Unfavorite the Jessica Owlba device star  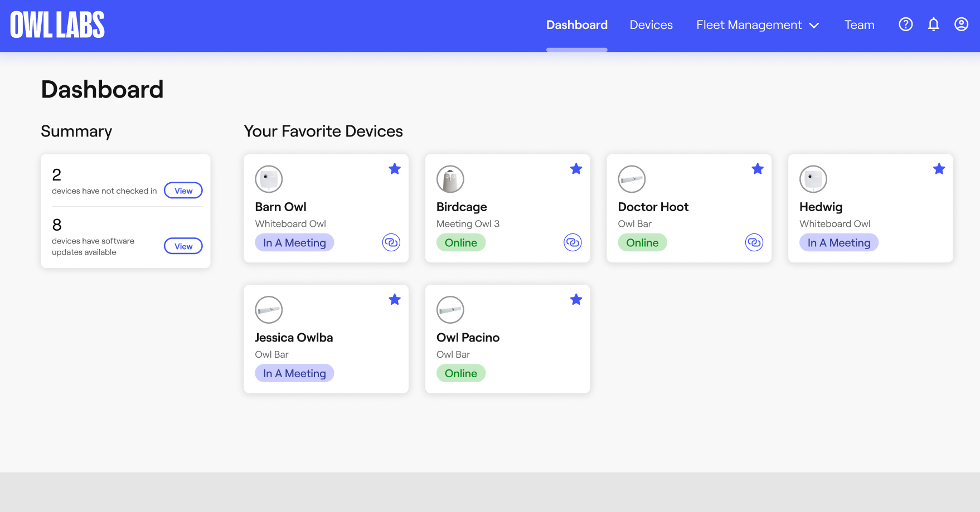pyautogui.click(x=394, y=299)
